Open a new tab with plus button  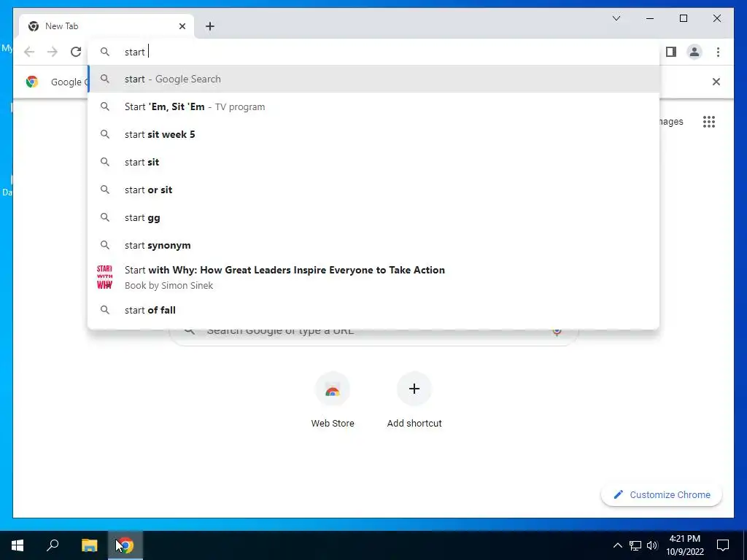[210, 26]
